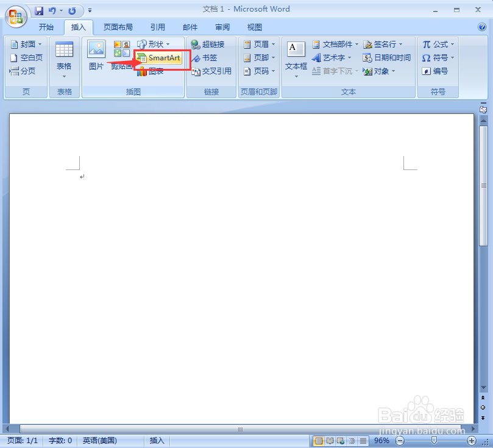Click the zoom slider handle

click(x=434, y=441)
